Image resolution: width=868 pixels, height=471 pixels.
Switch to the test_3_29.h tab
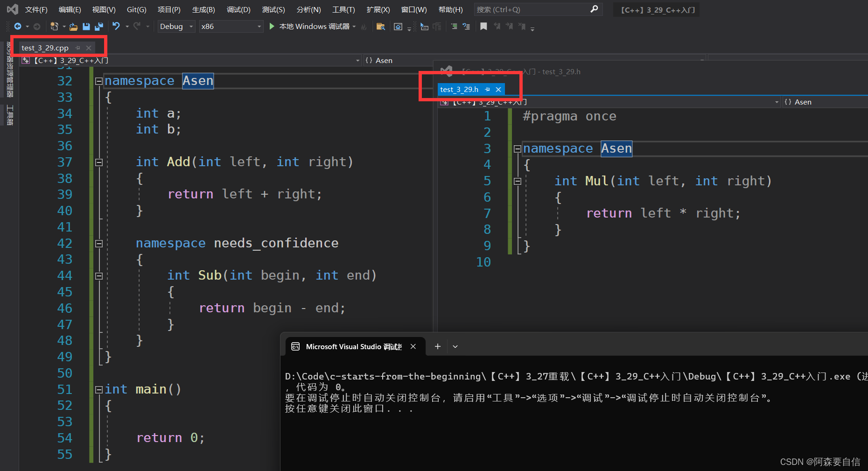(459, 89)
